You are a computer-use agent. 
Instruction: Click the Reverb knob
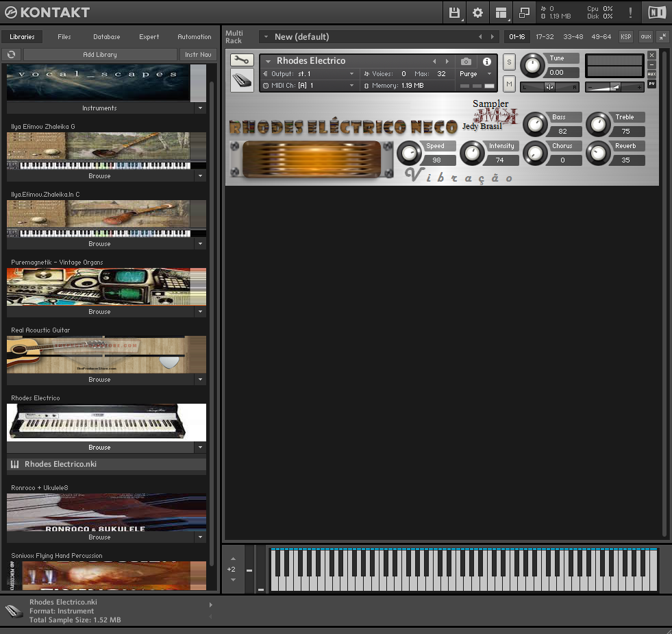pos(598,153)
